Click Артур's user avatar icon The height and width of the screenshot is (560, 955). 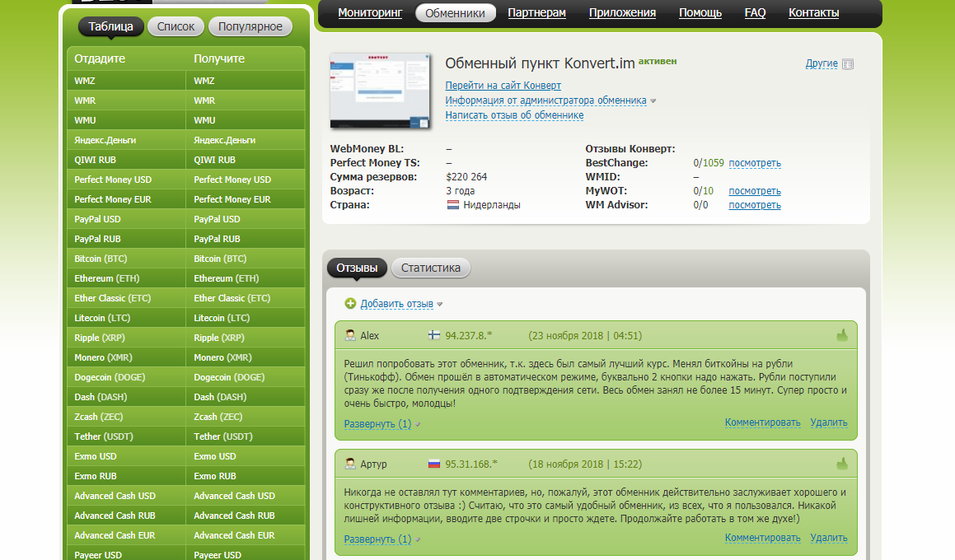point(350,464)
